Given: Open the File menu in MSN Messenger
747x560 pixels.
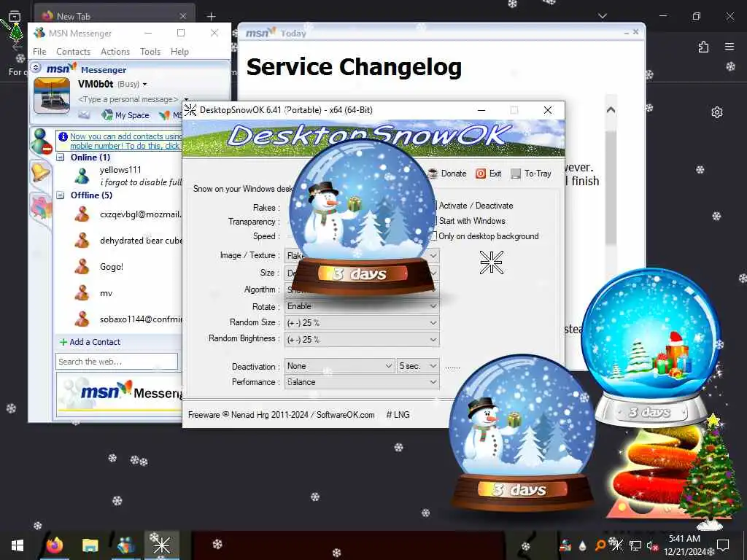Looking at the screenshot, I should point(39,52).
